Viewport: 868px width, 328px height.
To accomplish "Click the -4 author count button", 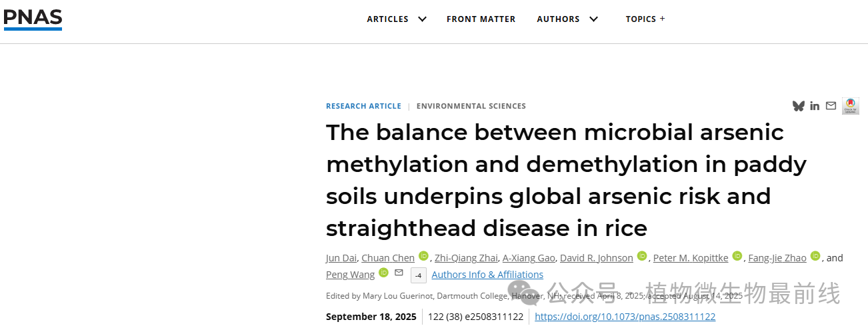I will (x=419, y=275).
